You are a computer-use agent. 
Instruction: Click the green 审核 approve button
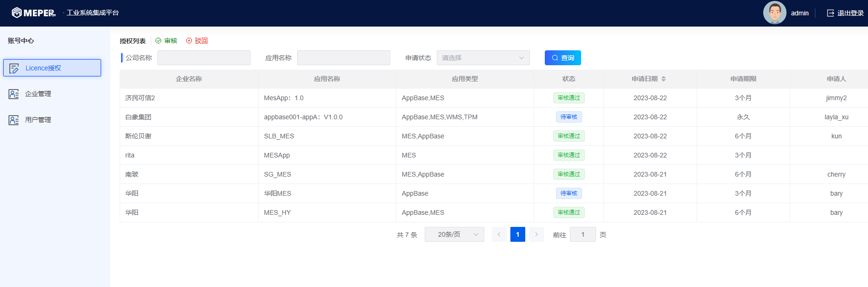tap(167, 41)
